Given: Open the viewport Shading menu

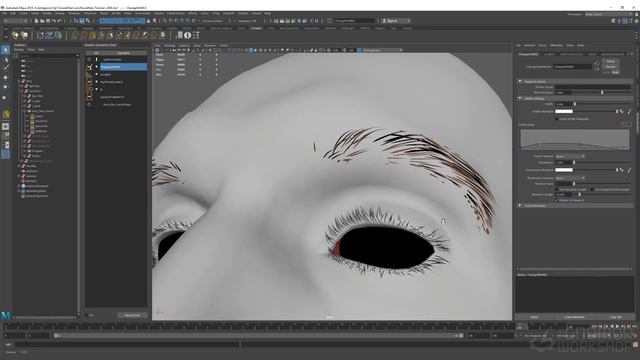Looking at the screenshot, I should tap(169, 46).
